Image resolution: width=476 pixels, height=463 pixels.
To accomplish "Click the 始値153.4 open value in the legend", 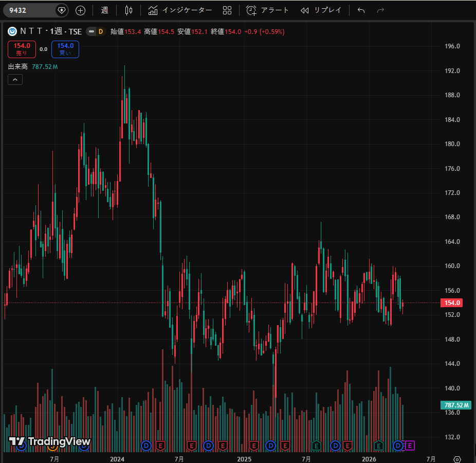I will [x=125, y=31].
